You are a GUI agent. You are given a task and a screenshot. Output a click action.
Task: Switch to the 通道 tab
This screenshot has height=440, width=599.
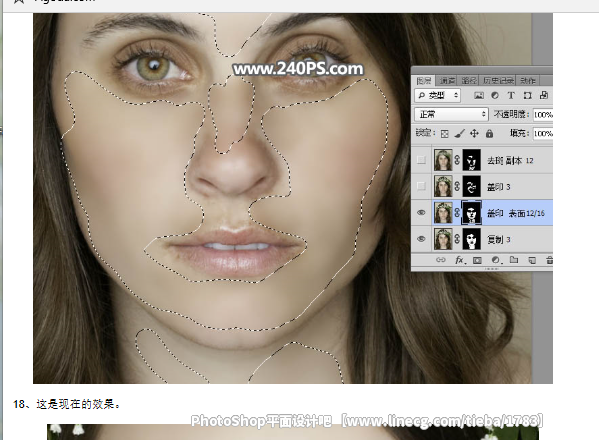point(447,81)
